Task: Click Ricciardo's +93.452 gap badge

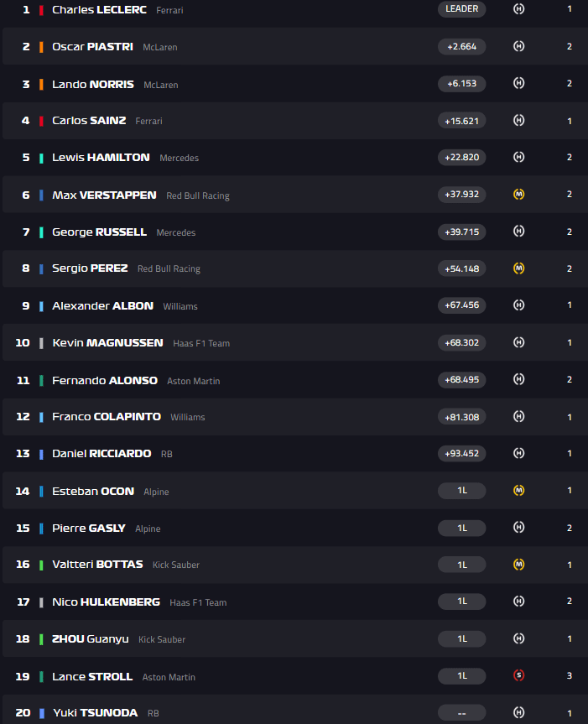Action: 461,454
